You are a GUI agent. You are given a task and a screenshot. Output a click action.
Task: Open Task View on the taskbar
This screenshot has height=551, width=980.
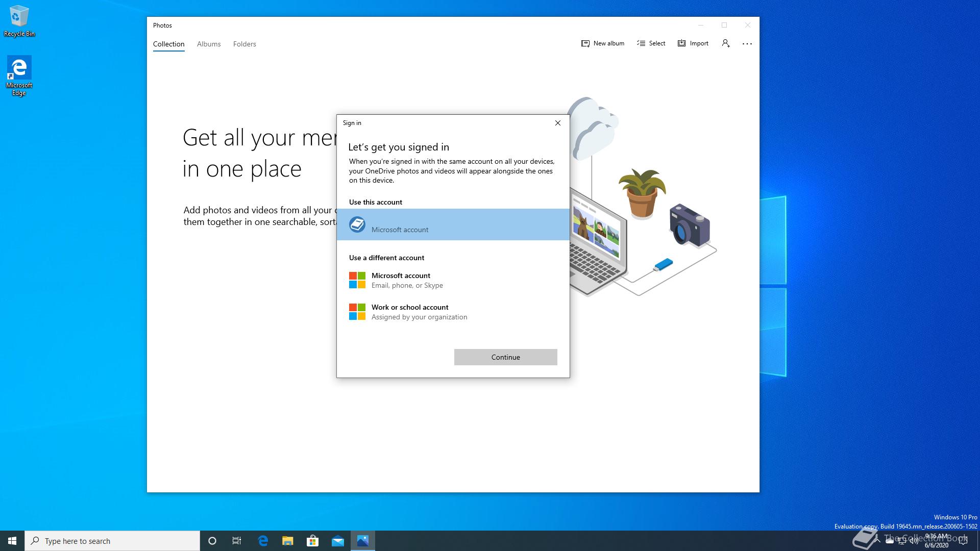click(x=237, y=541)
